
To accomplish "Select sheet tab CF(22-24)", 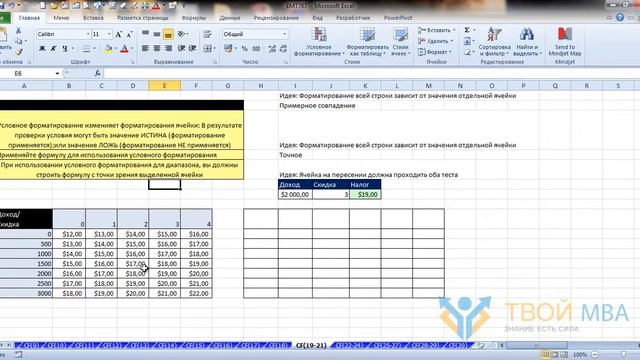I will pos(350,345).
